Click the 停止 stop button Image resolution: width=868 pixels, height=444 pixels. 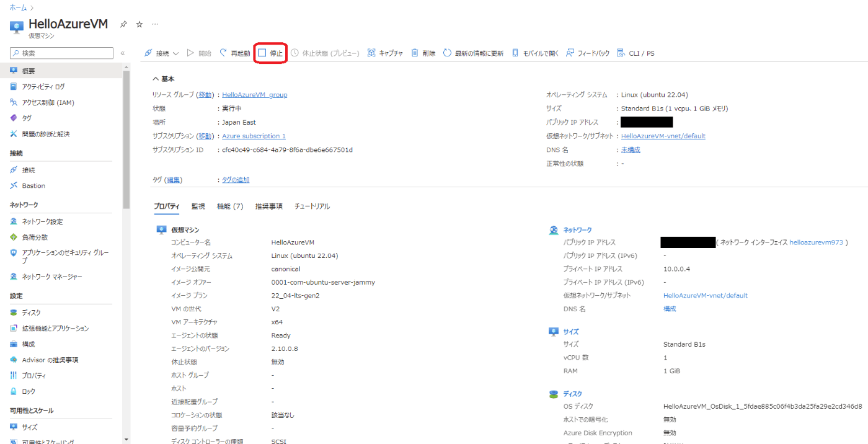pos(270,53)
